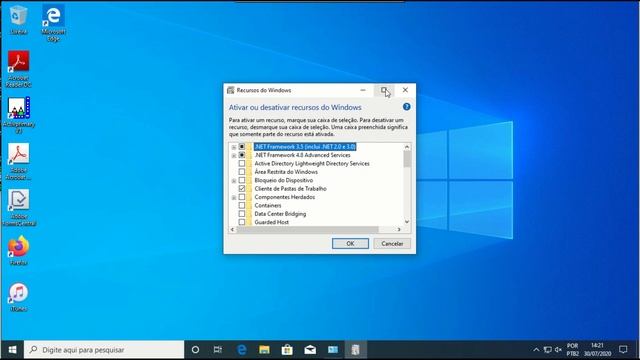Check the Guarded Host box
Image resolution: width=640 pixels, height=360 pixels.
(x=242, y=222)
